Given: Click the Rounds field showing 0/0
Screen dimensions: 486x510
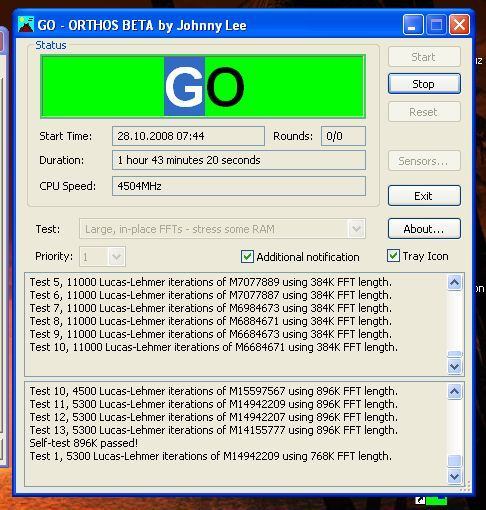Looking at the screenshot, I should click(343, 136).
